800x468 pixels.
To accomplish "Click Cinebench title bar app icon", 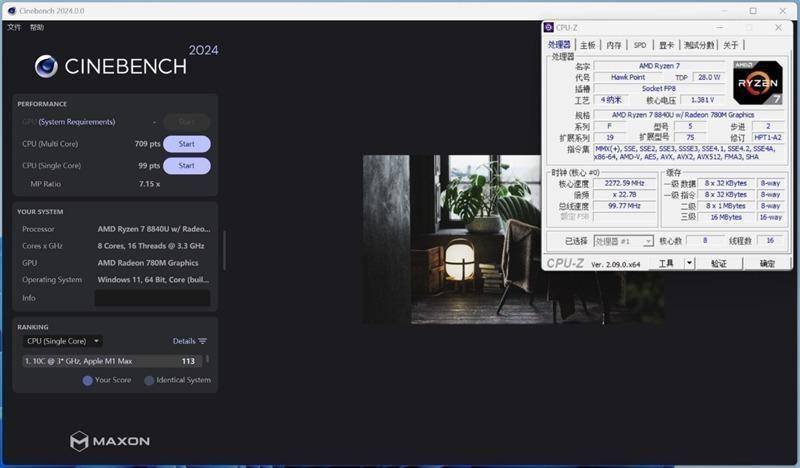I will [12, 11].
